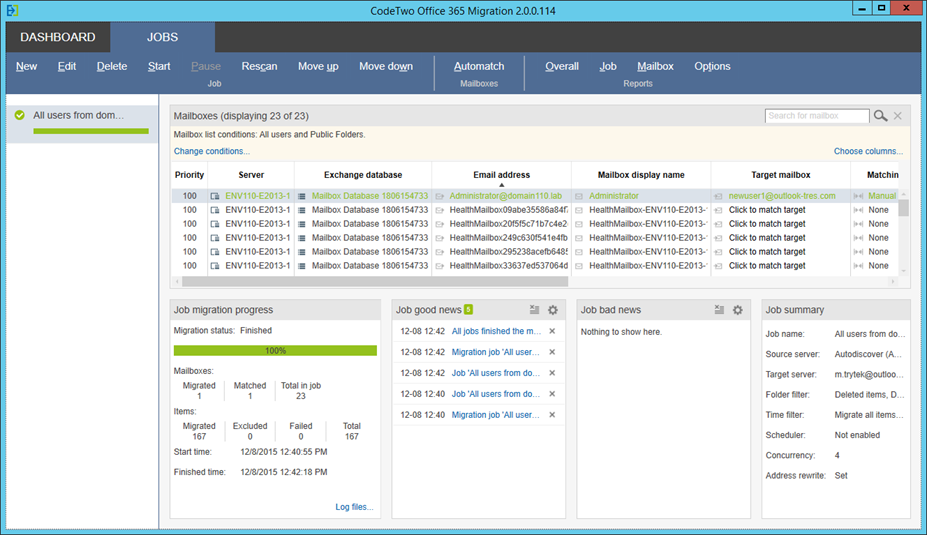
Task: Dismiss 'All jobs finished' news item
Action: coord(552,331)
